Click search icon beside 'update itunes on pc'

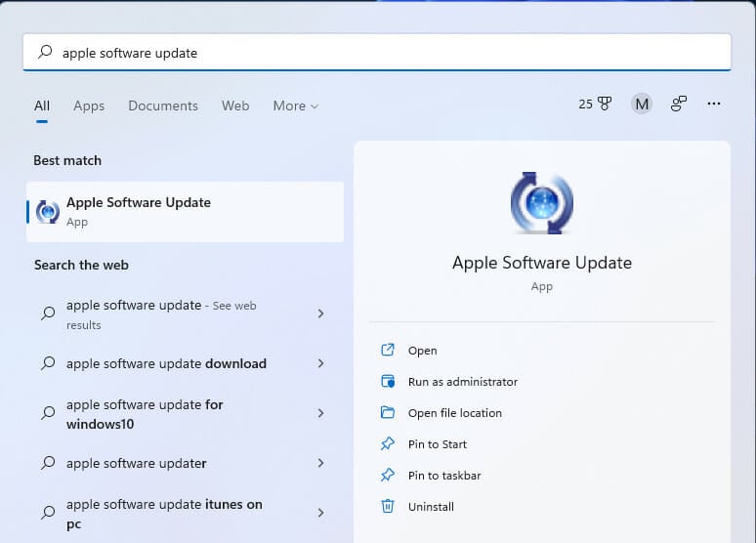(x=48, y=512)
